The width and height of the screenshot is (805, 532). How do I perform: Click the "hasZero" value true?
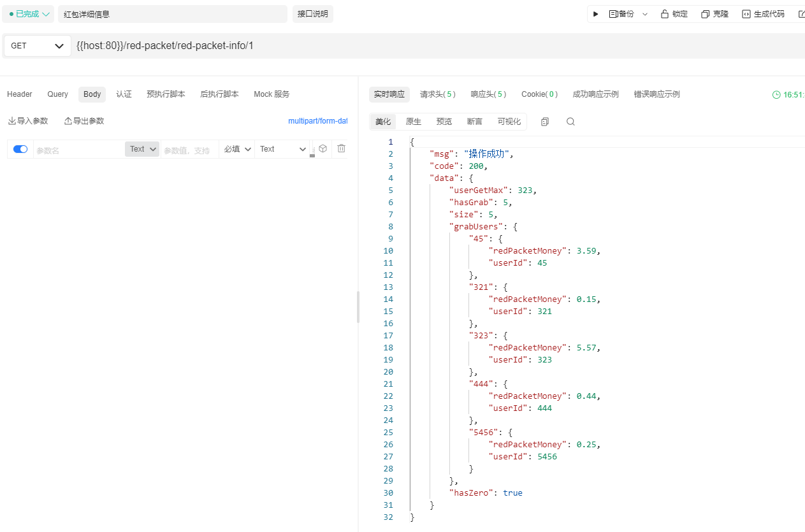pos(512,493)
